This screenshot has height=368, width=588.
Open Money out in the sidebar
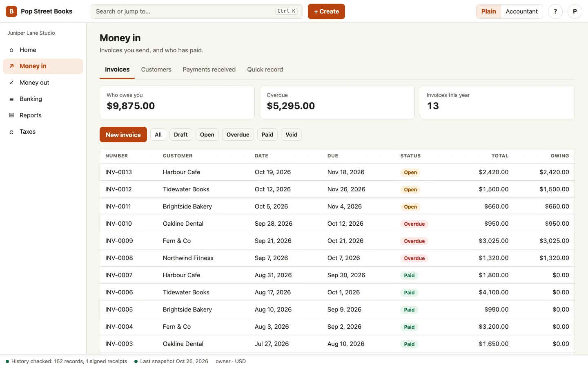click(43, 83)
